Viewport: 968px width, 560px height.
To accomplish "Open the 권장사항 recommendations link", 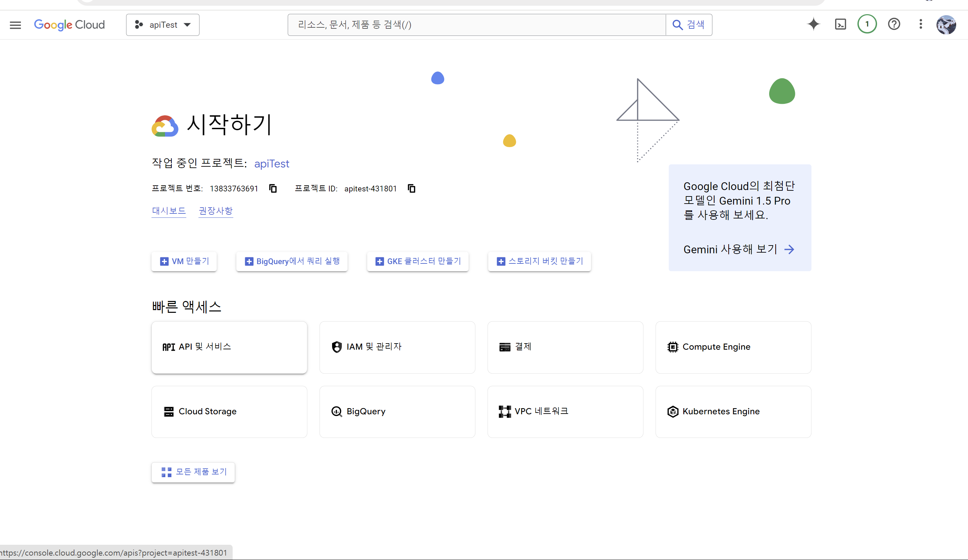I will [x=215, y=211].
